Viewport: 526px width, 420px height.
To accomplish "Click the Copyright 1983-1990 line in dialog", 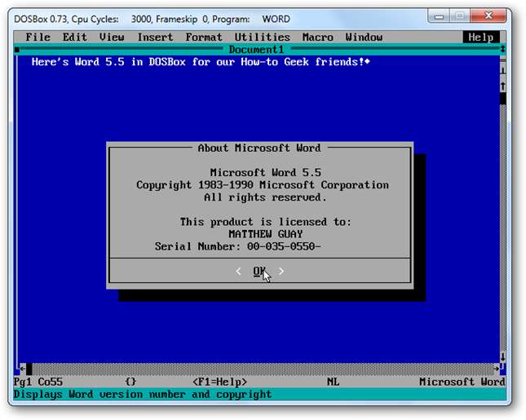I will point(263,185).
